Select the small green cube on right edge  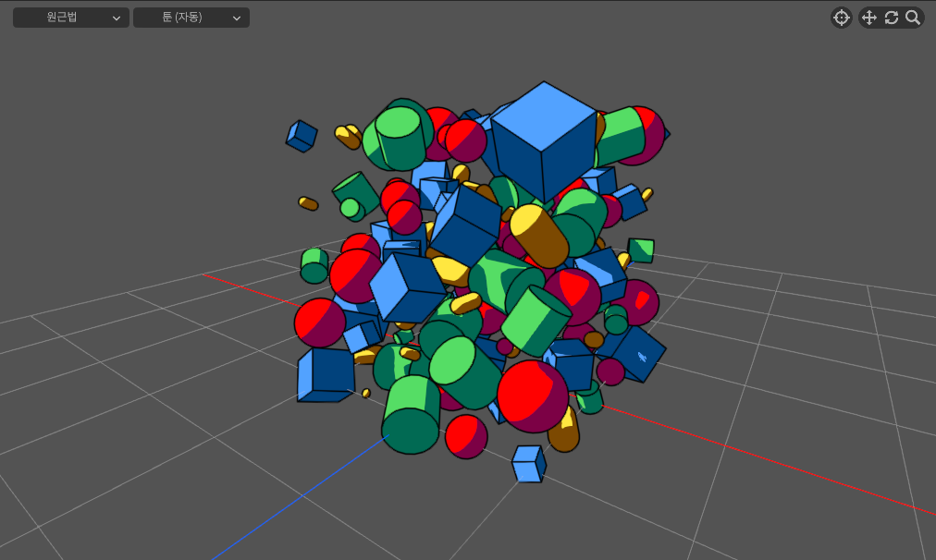point(640,250)
